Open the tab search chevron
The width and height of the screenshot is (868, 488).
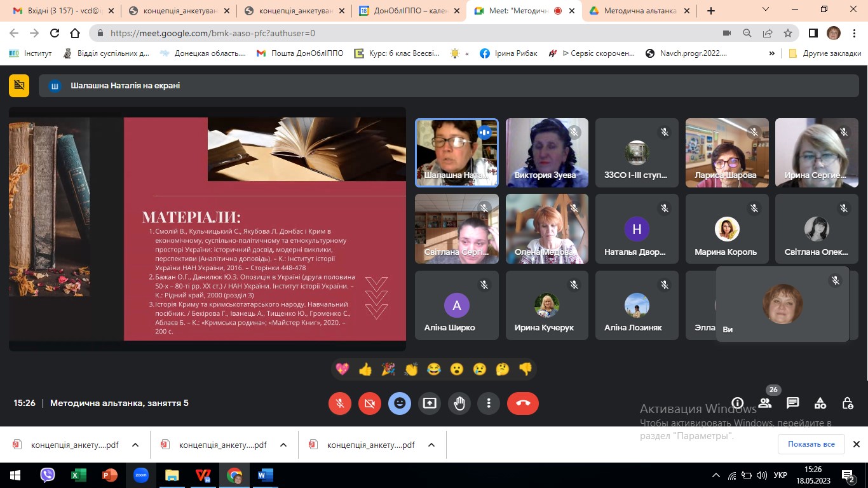coord(765,10)
